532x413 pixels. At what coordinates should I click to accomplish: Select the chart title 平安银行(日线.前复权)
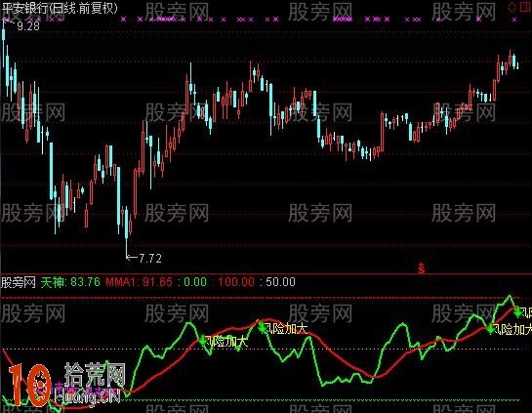(60, 8)
